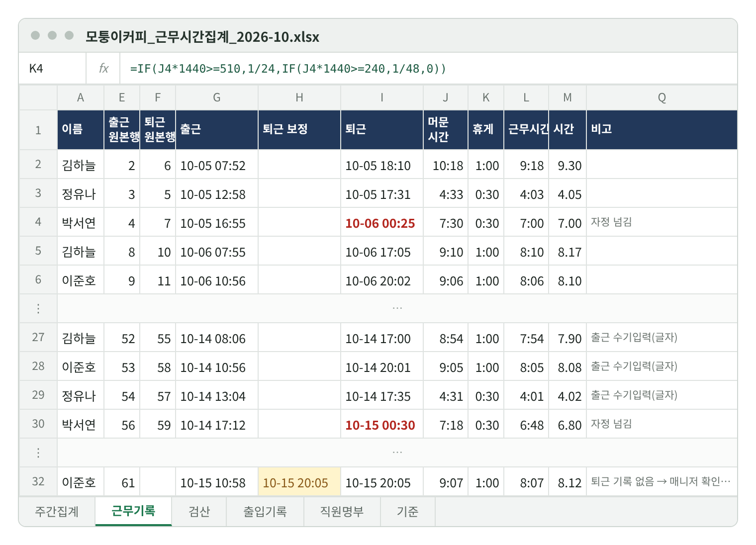
Task: Click the 모퉁이커피 file name title
Action: point(202,37)
